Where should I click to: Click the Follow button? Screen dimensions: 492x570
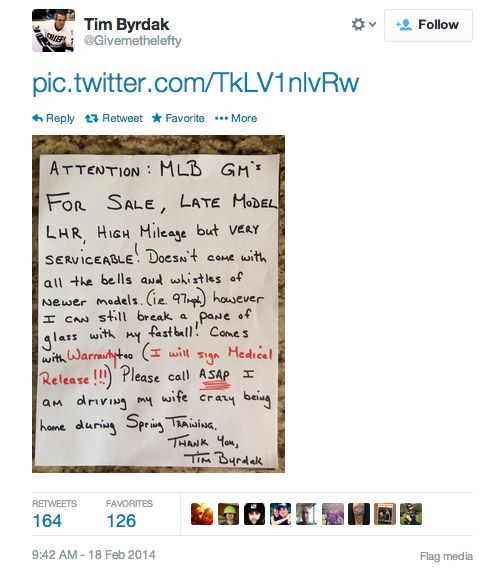tap(428, 25)
